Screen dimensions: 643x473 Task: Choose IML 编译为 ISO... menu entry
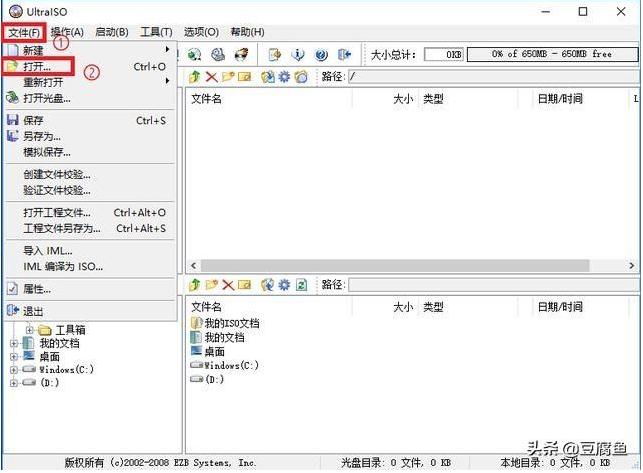coord(91,267)
